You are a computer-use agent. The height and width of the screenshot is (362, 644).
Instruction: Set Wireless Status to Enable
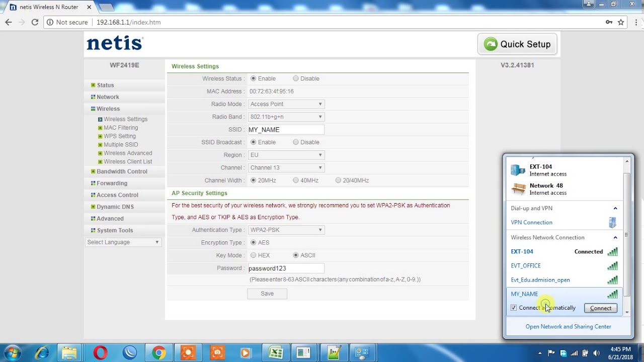[x=254, y=78]
